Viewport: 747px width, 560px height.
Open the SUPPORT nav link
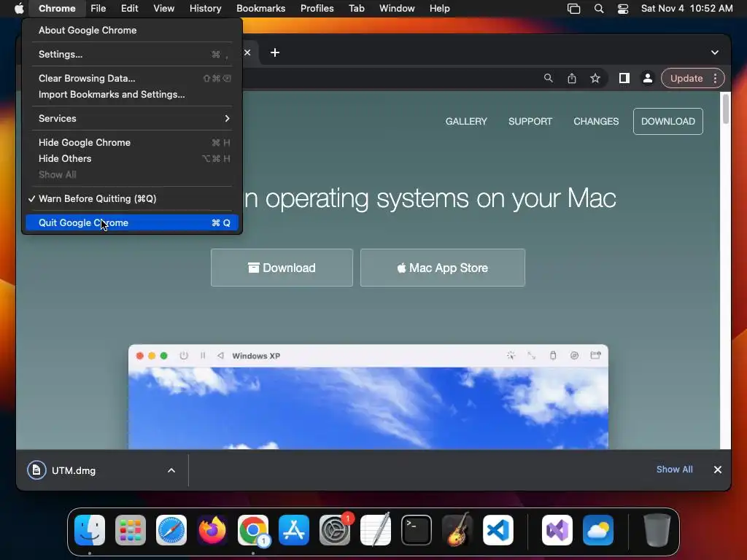(x=530, y=122)
